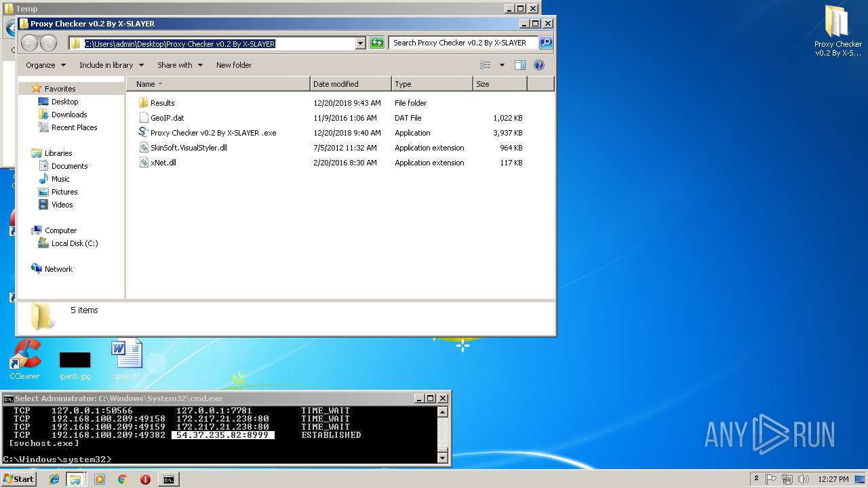
Task: Click the 3,937 KB size cell
Action: [508, 133]
